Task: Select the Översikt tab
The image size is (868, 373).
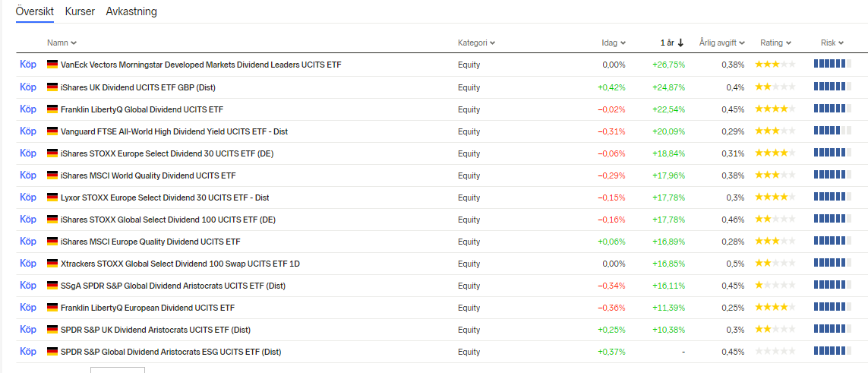Action: (x=34, y=12)
